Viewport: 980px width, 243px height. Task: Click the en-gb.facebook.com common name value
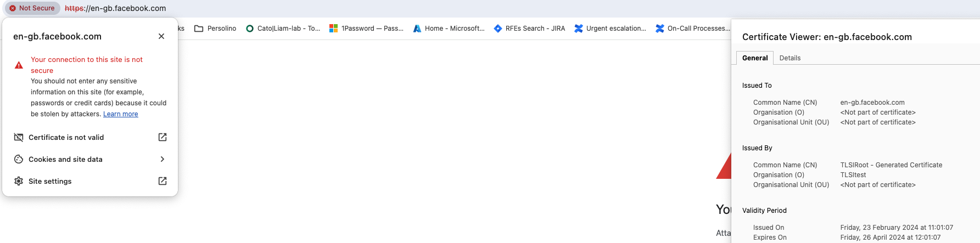[872, 103]
